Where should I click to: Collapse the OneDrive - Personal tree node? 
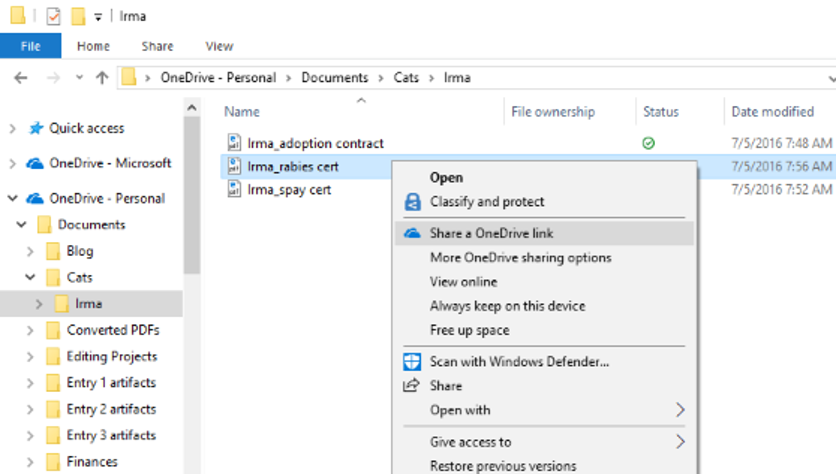tap(13, 198)
